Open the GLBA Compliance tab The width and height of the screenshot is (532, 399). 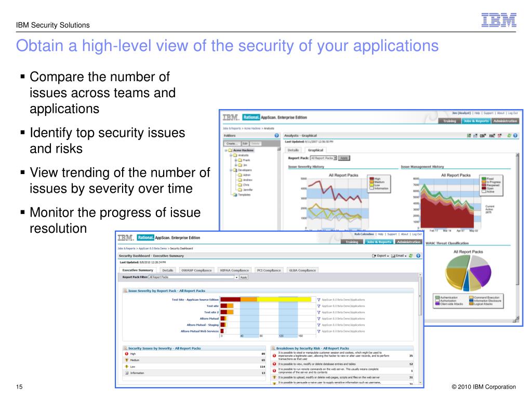tap(302, 270)
